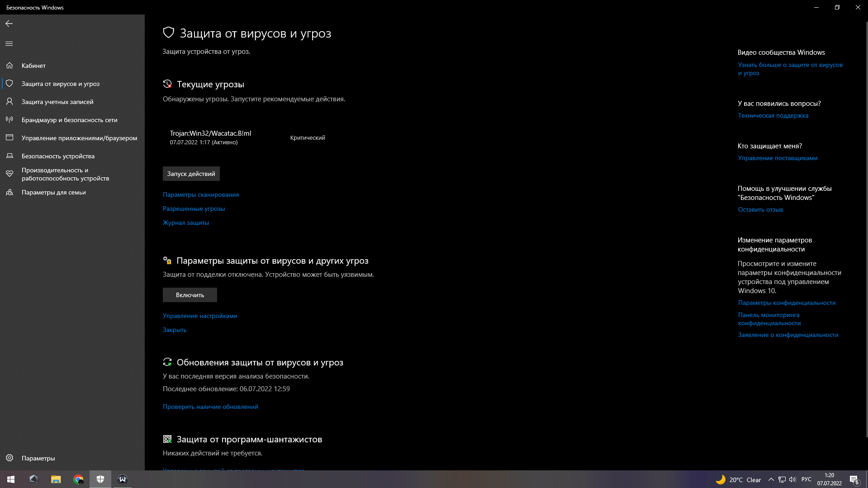Viewport: 868px width, 488px height.
Task: Open Защита учетных записей section
Action: click(57, 102)
